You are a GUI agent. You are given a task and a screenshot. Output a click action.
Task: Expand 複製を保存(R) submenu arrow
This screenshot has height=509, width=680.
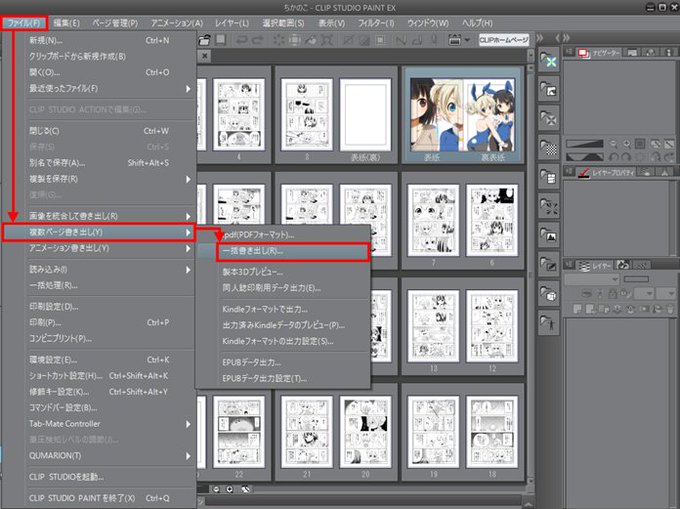(x=188, y=179)
